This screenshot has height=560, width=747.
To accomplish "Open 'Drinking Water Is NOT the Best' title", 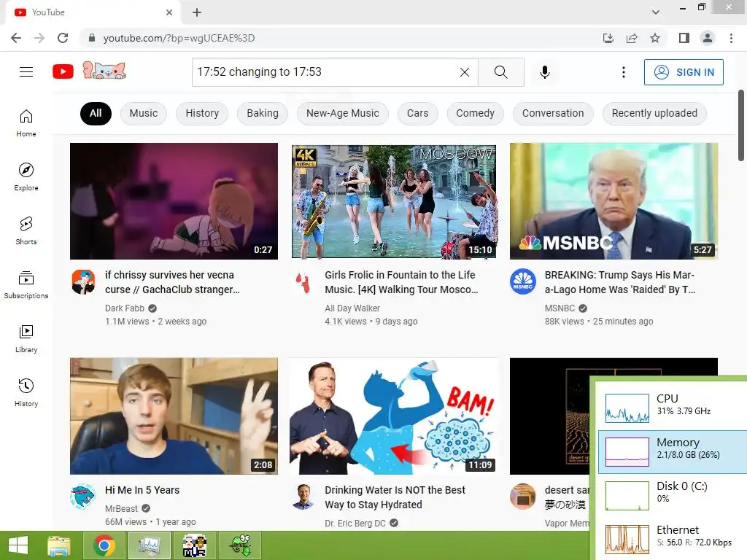I will [395, 497].
